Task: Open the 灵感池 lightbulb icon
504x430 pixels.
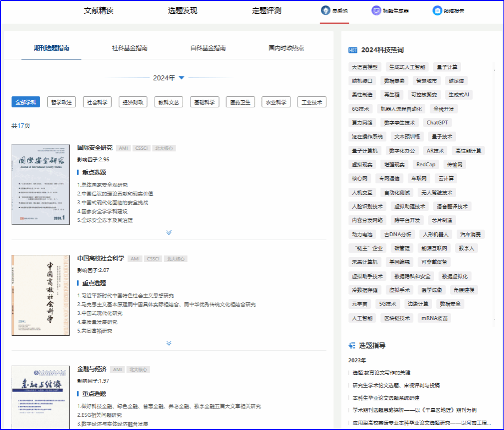Action: (326, 10)
